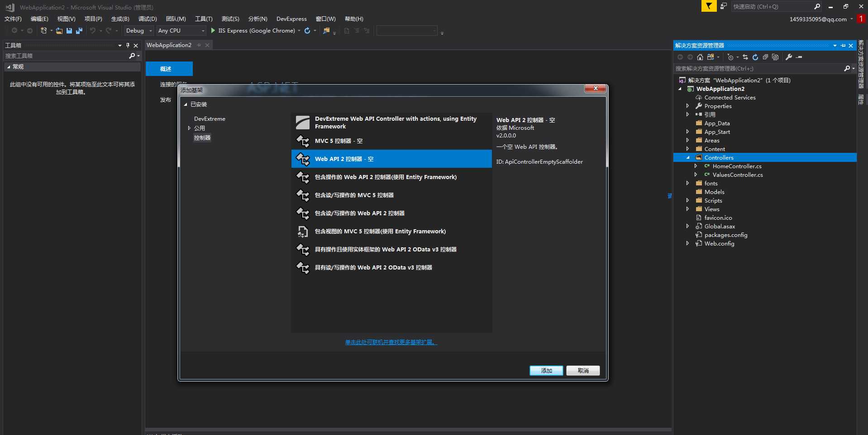Toggle auto-hide pin on the Toolbox panel
The width and height of the screenshot is (868, 435).
coord(128,45)
